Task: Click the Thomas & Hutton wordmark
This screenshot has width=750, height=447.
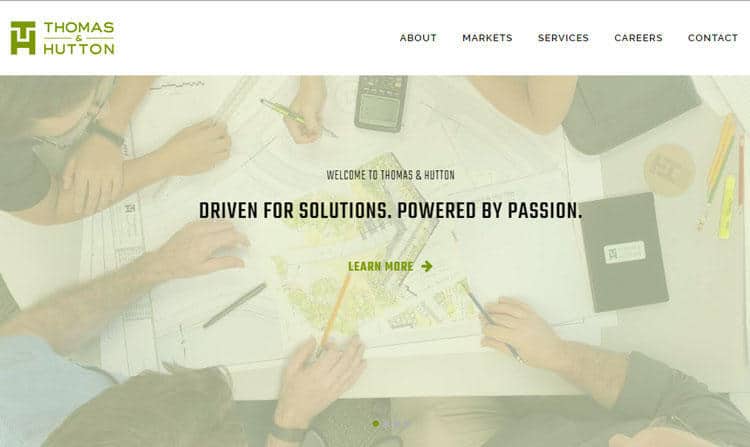Action: click(x=79, y=38)
